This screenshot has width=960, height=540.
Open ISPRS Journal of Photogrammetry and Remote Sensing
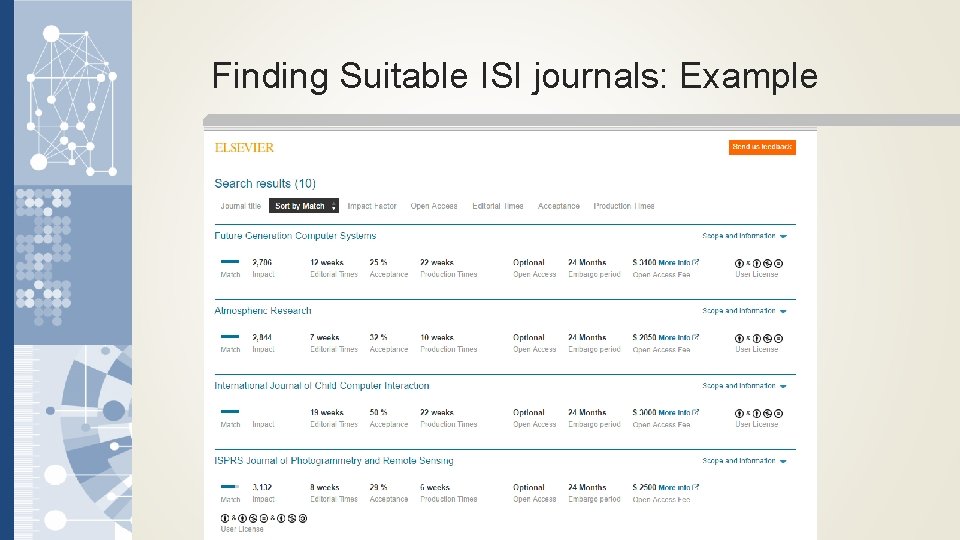pyautogui.click(x=334, y=460)
